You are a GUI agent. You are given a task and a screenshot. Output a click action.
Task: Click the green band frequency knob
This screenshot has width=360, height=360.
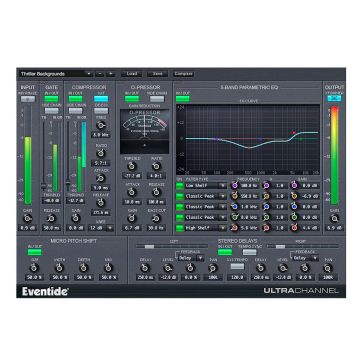point(235,217)
